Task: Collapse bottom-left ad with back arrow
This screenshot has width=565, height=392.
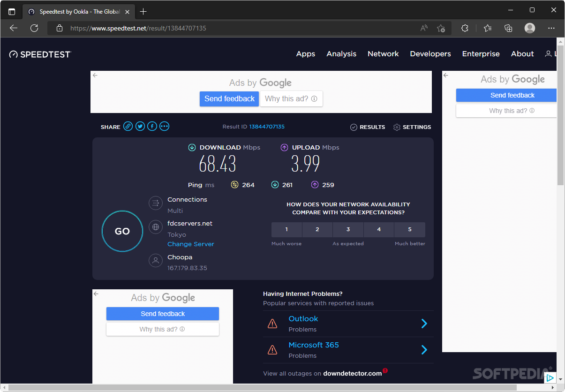Action: pyautogui.click(x=96, y=294)
